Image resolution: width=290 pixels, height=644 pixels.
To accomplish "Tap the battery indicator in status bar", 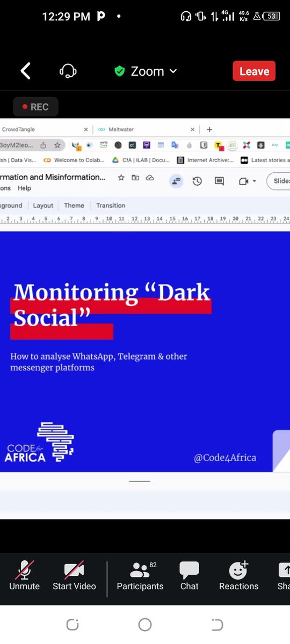I will 272,16.
